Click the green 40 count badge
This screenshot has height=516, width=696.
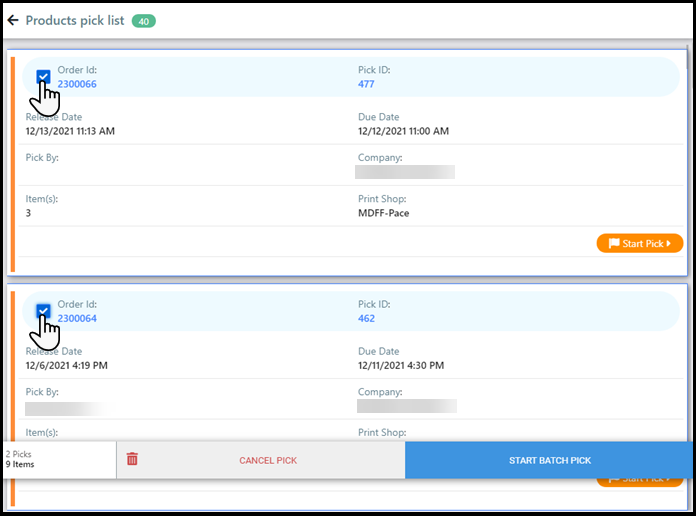coord(143,21)
